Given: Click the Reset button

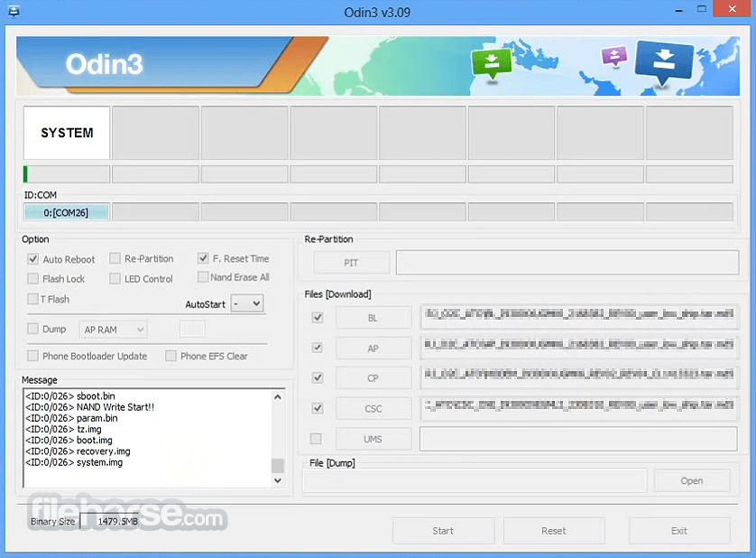Looking at the screenshot, I should (x=554, y=531).
